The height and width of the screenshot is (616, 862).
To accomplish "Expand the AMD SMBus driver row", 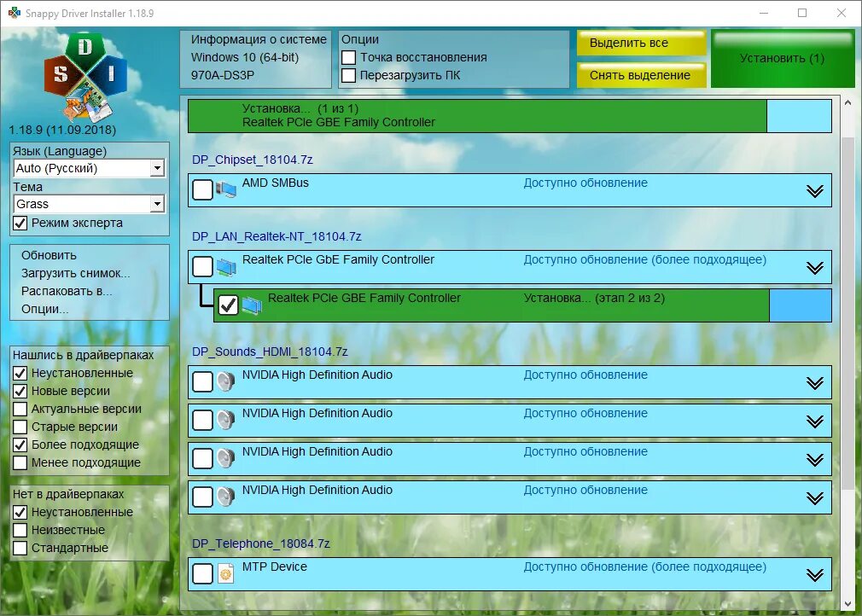I will pyautogui.click(x=815, y=191).
